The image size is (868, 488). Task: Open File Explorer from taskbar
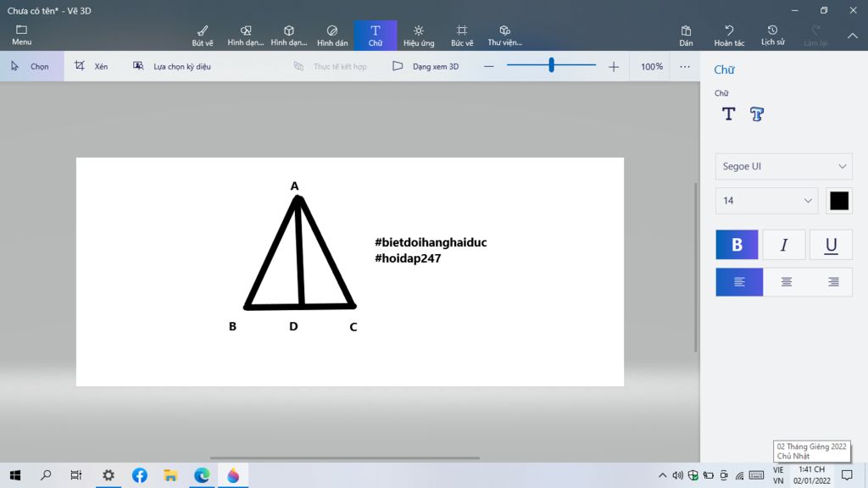coord(170,475)
